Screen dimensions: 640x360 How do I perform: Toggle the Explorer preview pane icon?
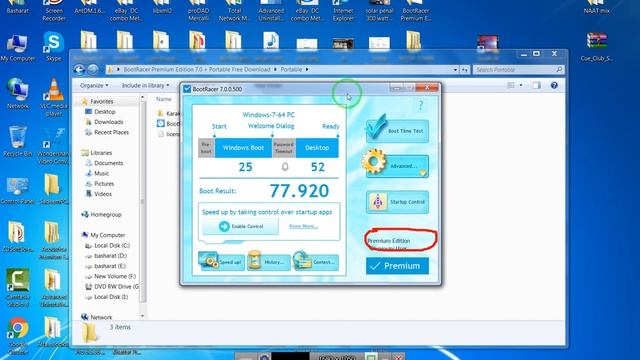tap(536, 85)
